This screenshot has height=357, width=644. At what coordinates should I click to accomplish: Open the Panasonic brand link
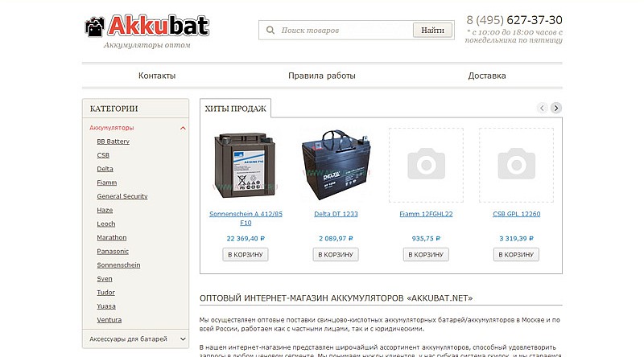click(113, 251)
